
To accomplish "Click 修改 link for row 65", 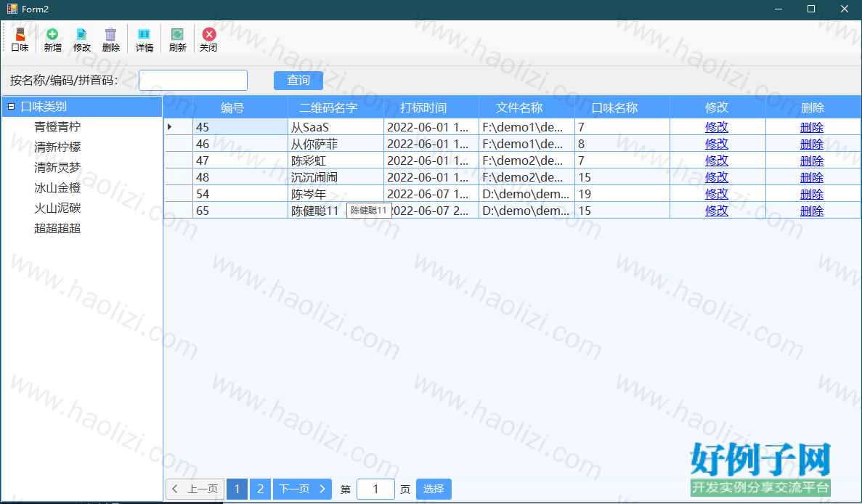I will tap(716, 211).
